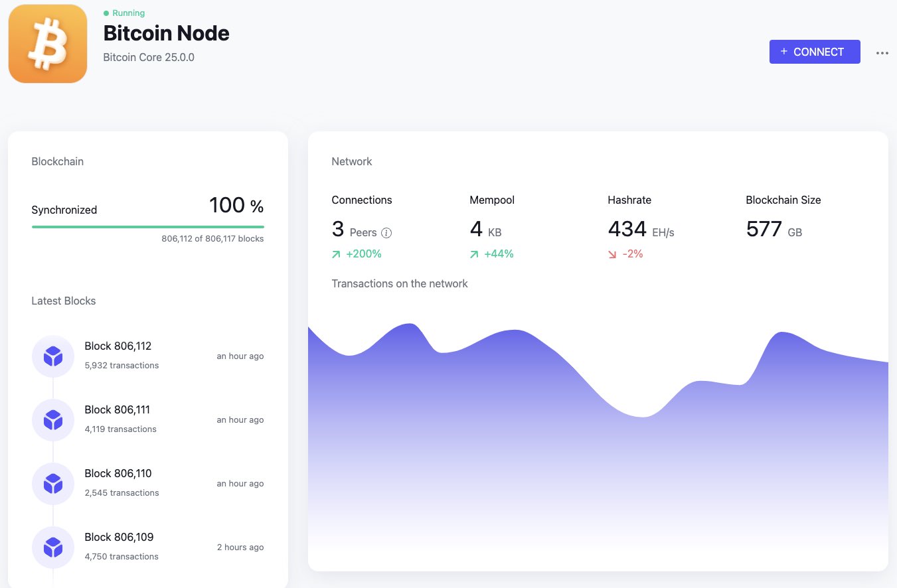Click the Block 806,112 an hour ago timestamp
Screen dimensions: 897x588
point(240,356)
